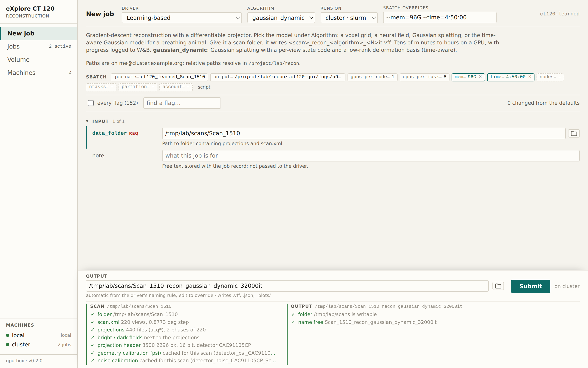Screen dimensions: 588x368
Task: Click the output= sbatch chip
Action: (x=277, y=77)
